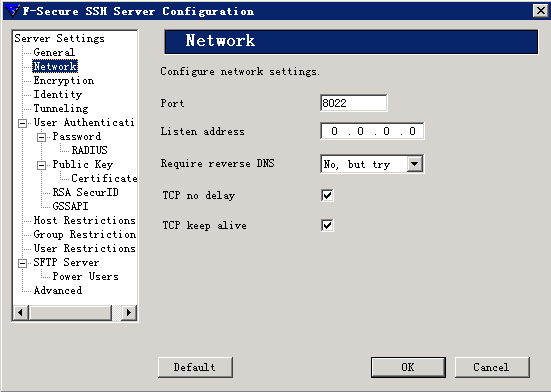Open Host Restrictions settings
The height and width of the screenshot is (392, 551).
(x=84, y=221)
